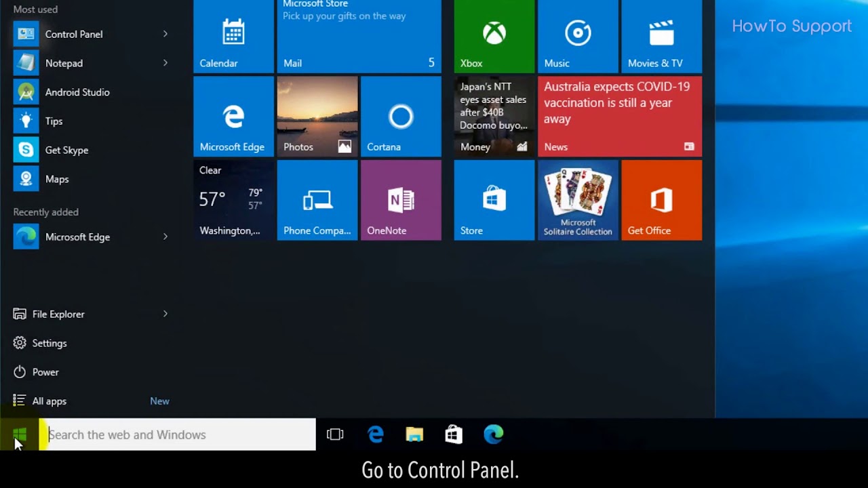Click the Most used heading

tap(35, 9)
